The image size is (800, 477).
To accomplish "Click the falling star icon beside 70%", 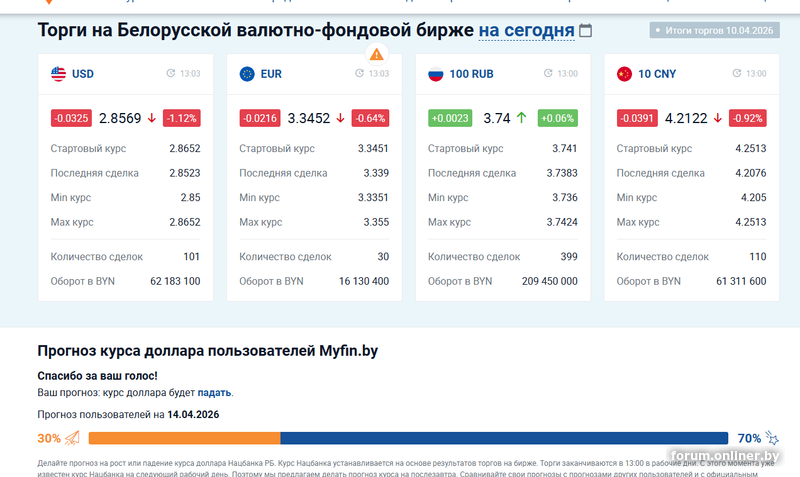I will click(771, 438).
